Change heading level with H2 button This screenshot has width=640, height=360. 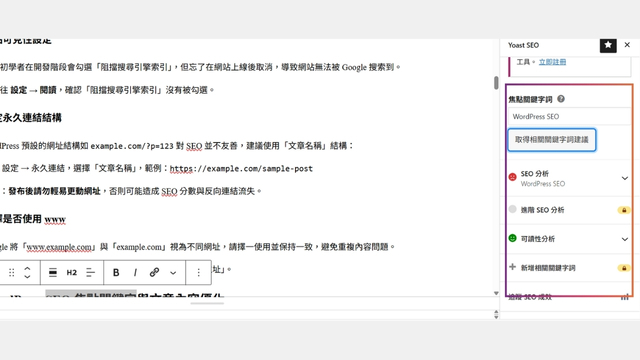[x=71, y=272]
